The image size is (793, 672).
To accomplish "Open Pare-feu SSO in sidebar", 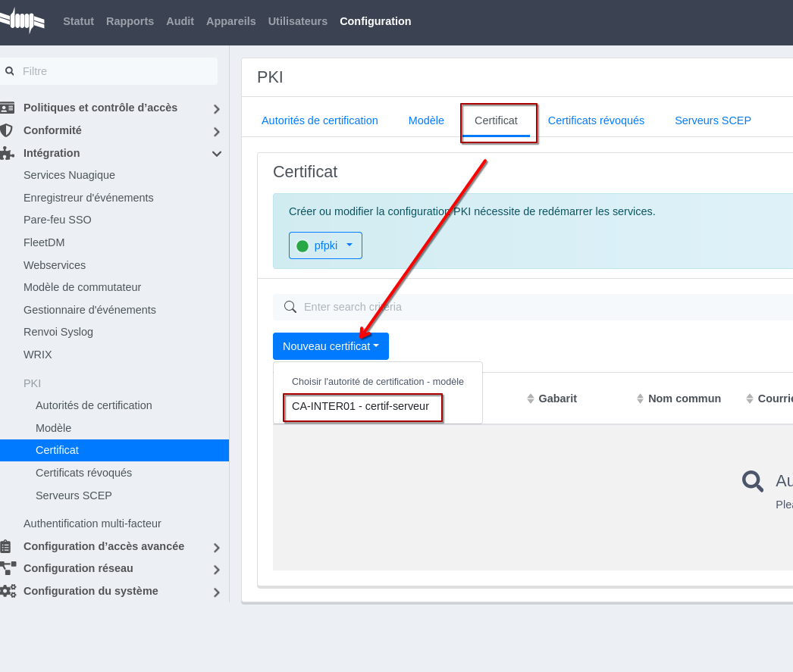I will coord(58,220).
